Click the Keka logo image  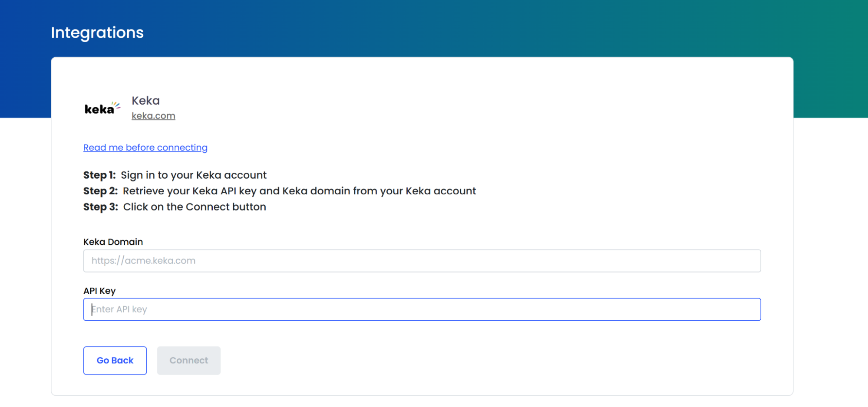pos(102,108)
